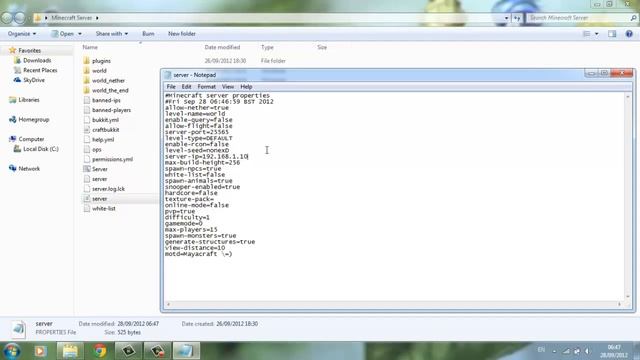
Task: Select Network in navigation pane
Action: coord(29,169)
